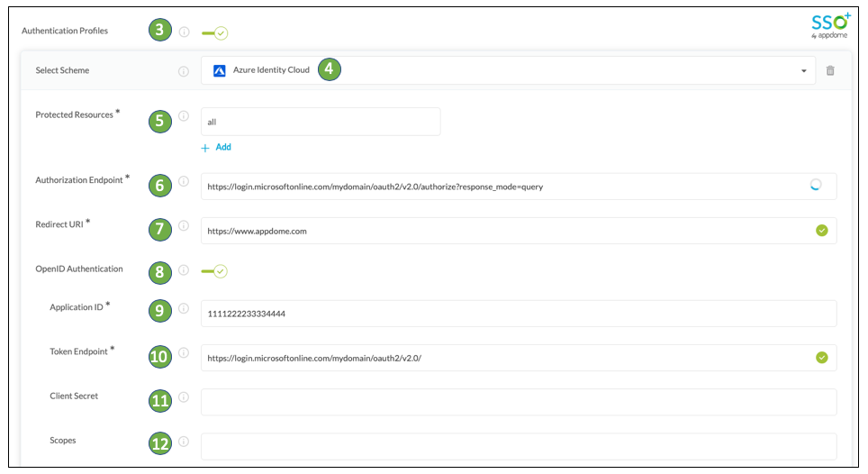Click the Token Endpoint label
The width and height of the screenshot is (868, 474).
[x=78, y=351]
